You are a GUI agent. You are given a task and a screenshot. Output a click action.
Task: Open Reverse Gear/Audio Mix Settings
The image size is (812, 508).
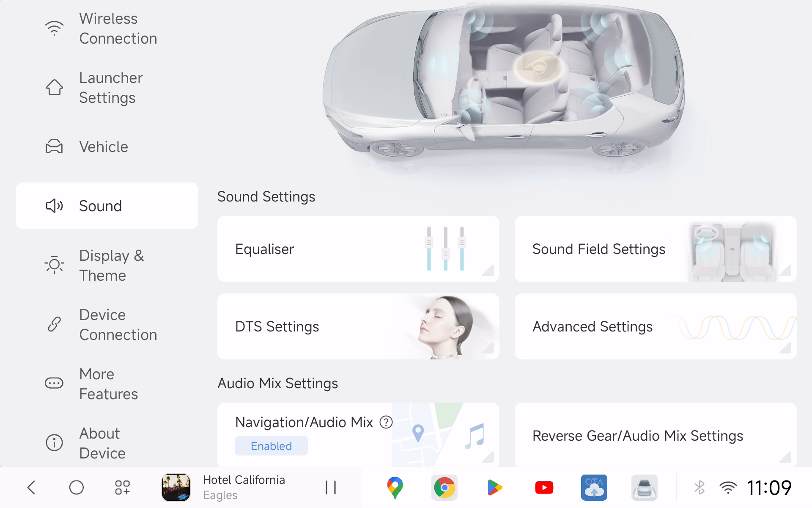click(x=656, y=435)
